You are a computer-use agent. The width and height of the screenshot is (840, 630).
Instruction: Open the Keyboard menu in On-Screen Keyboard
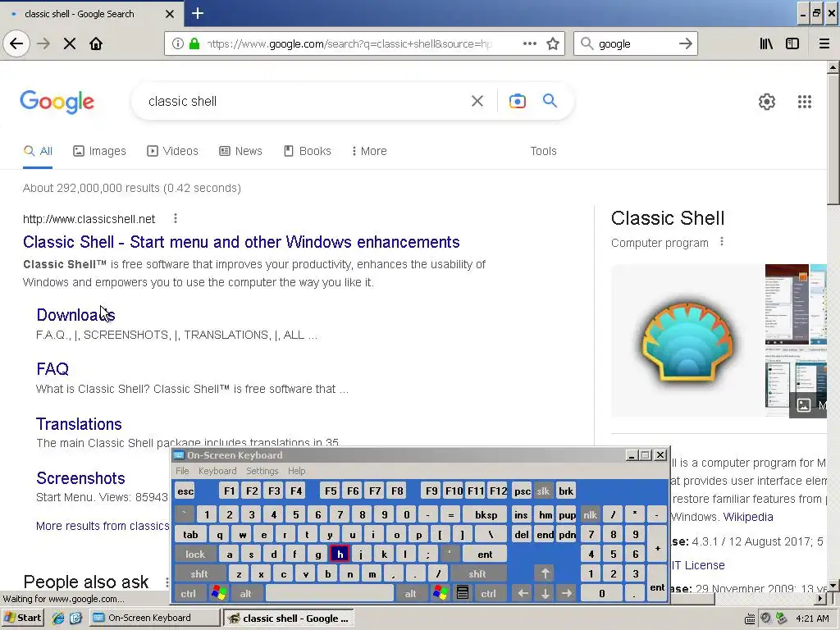[x=217, y=471]
